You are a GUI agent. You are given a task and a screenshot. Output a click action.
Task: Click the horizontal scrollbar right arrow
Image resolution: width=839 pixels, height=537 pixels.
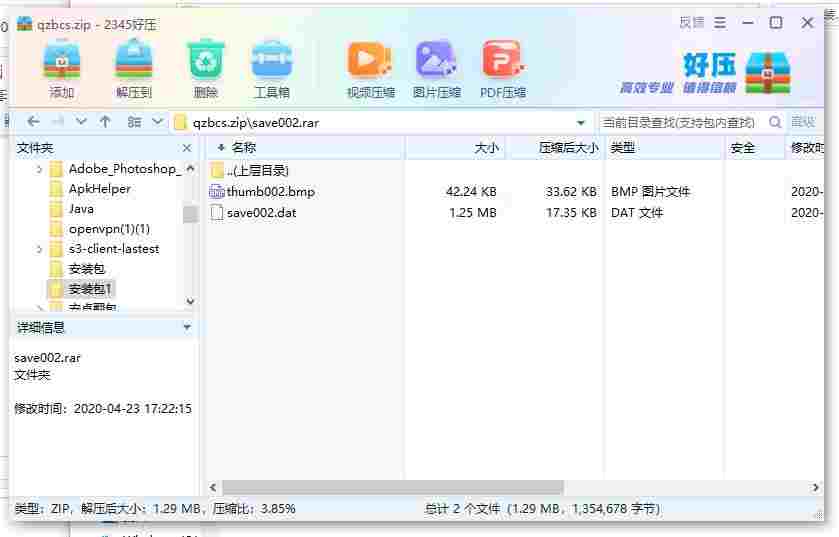tap(815, 487)
